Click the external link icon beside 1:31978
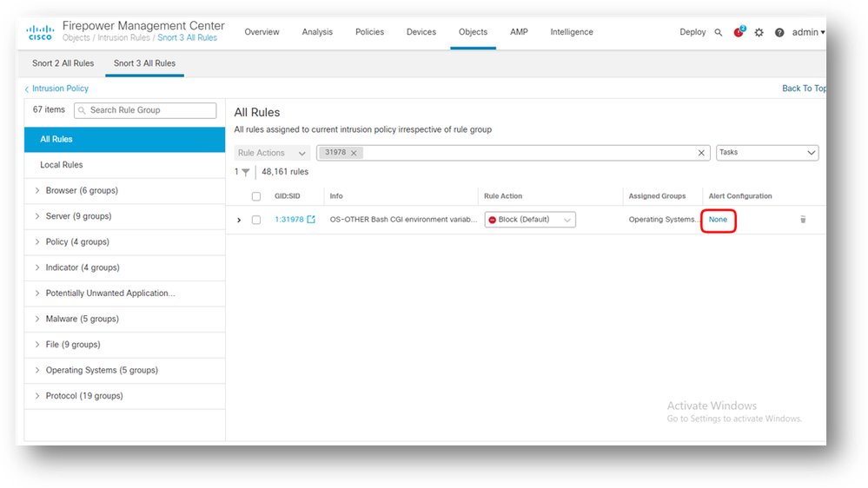Image resolution: width=868 pixels, height=488 pixels. [311, 220]
